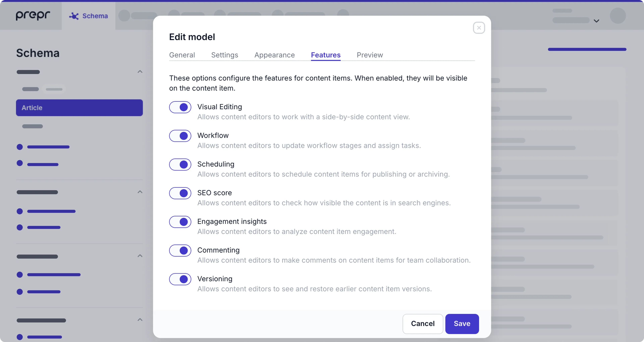Viewport: 644px width, 342px height.
Task: Toggle Scheduling off
Action: pyautogui.click(x=180, y=164)
